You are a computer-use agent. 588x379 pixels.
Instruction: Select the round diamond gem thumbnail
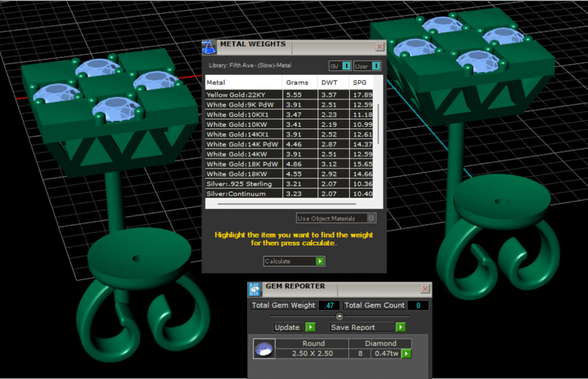click(264, 349)
